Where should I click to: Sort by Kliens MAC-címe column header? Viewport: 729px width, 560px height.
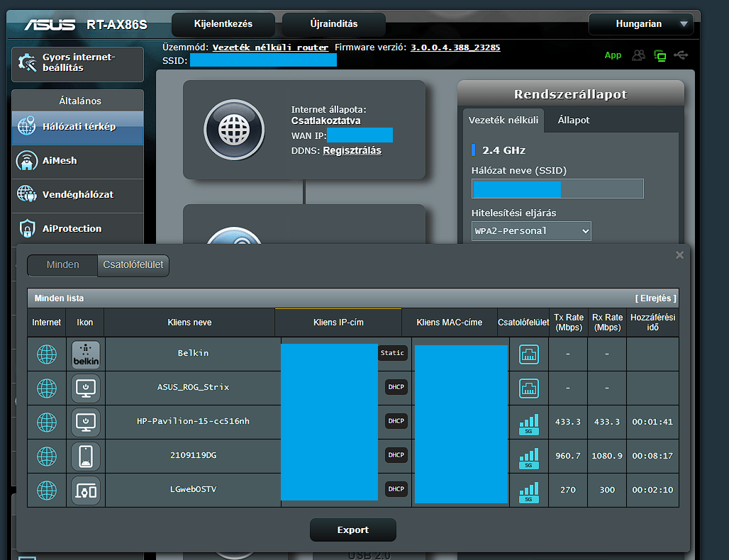coord(449,323)
